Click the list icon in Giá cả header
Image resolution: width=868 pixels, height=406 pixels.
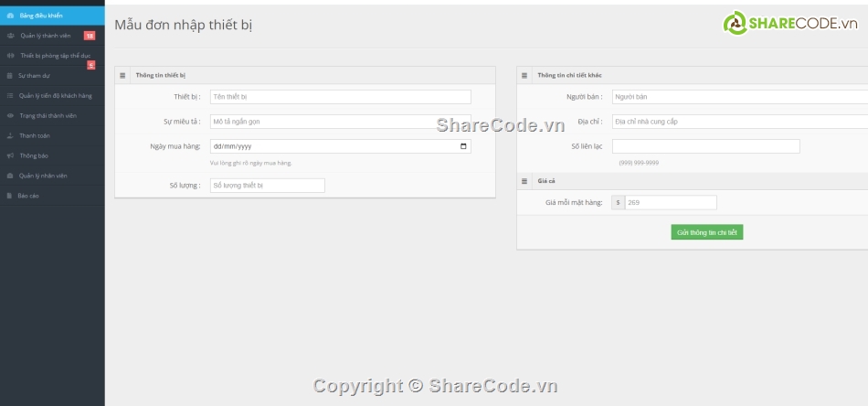coord(525,181)
